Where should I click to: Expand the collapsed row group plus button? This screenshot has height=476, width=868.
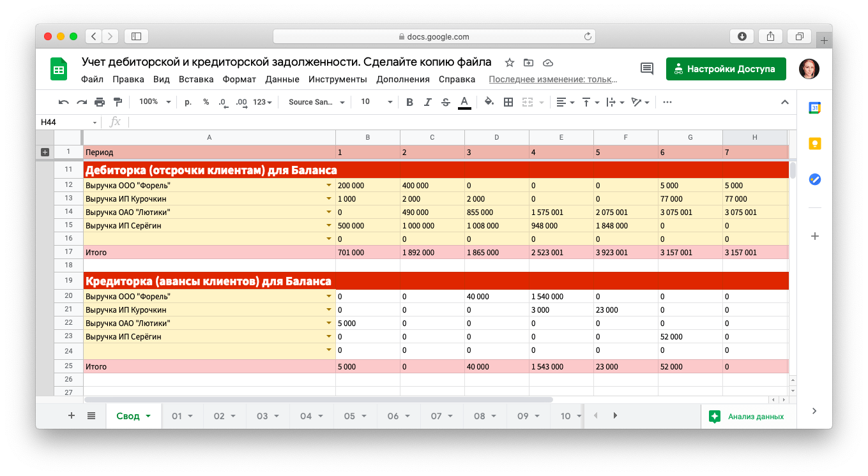[x=45, y=152]
